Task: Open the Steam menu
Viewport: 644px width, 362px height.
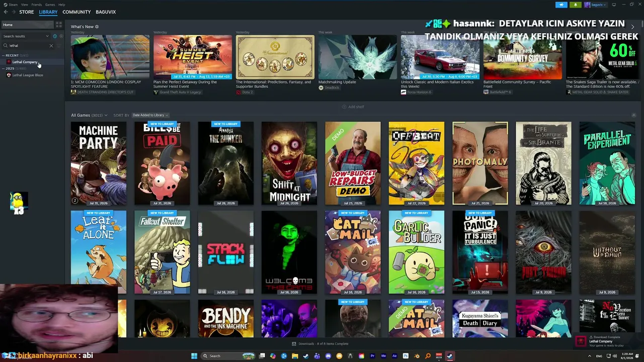Action: pos(13,5)
